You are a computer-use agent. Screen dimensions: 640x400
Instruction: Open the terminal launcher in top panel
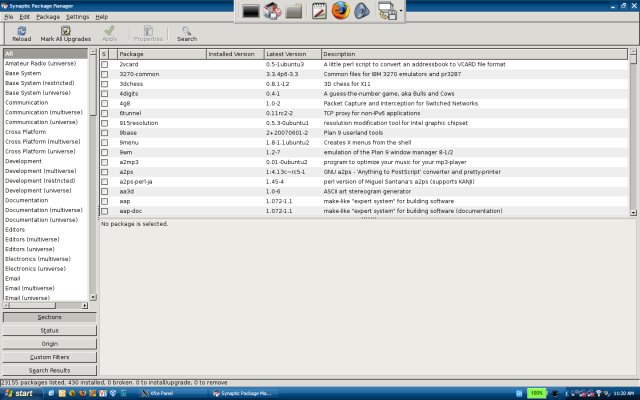pos(250,12)
